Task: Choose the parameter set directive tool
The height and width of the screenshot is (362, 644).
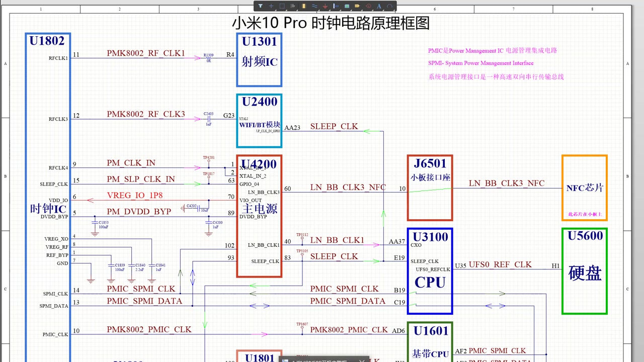Action: tap(369, 6)
